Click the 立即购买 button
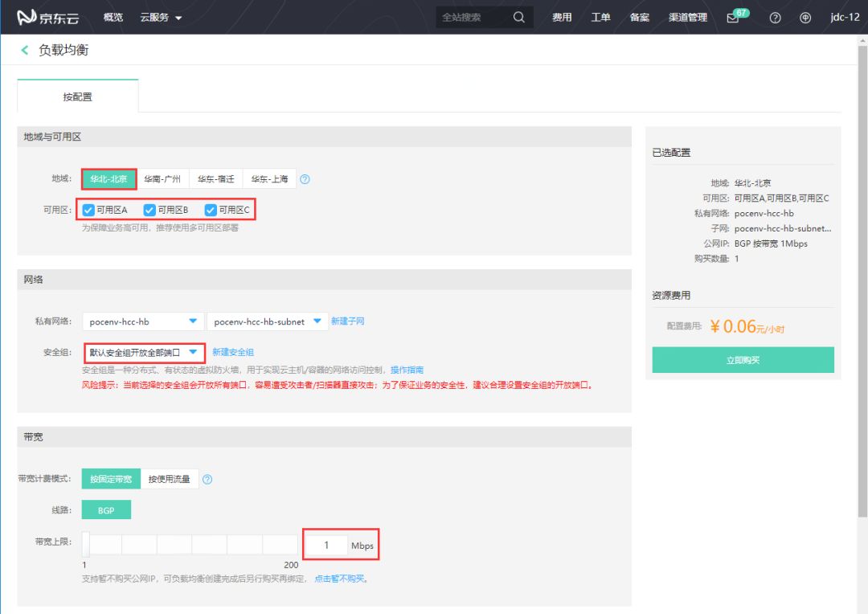This screenshot has width=868, height=614. (743, 360)
